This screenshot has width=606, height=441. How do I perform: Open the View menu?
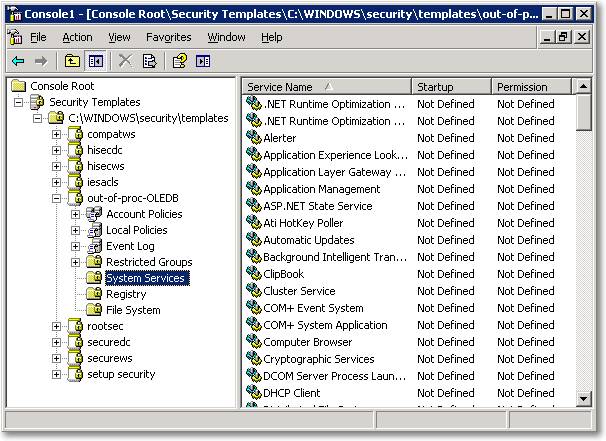point(119,37)
